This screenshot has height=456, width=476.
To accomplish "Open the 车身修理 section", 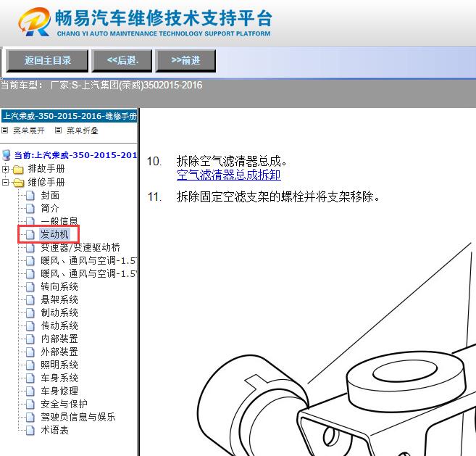I will (x=59, y=391).
